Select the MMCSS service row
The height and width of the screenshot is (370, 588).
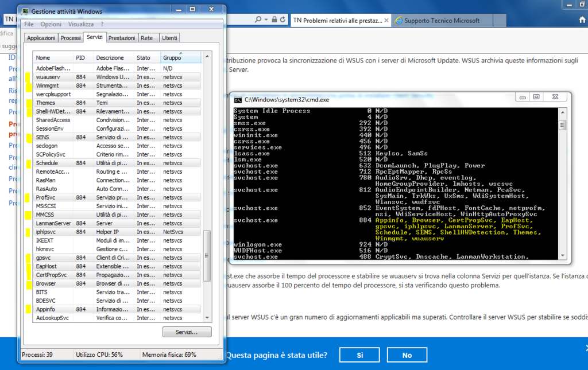[117, 215]
